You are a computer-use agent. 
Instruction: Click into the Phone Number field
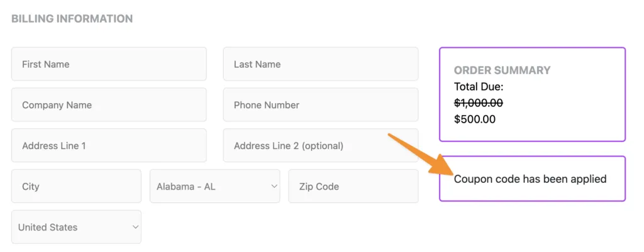point(320,105)
